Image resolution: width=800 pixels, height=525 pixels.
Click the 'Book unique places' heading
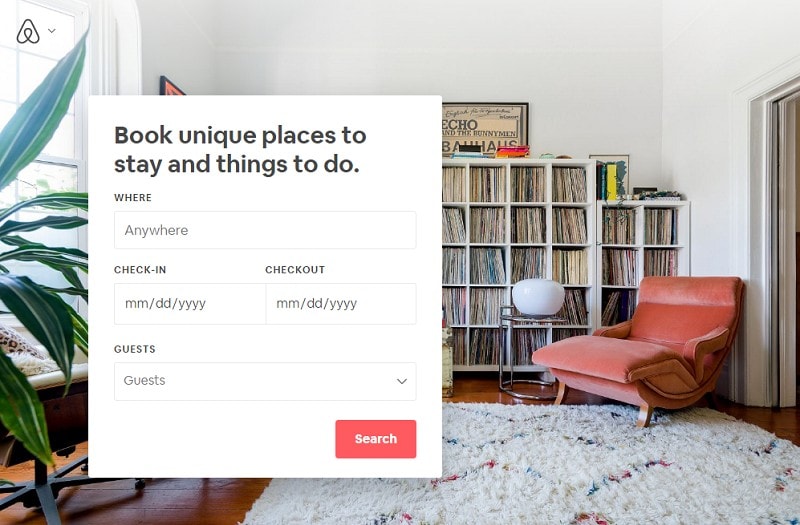[x=240, y=149]
